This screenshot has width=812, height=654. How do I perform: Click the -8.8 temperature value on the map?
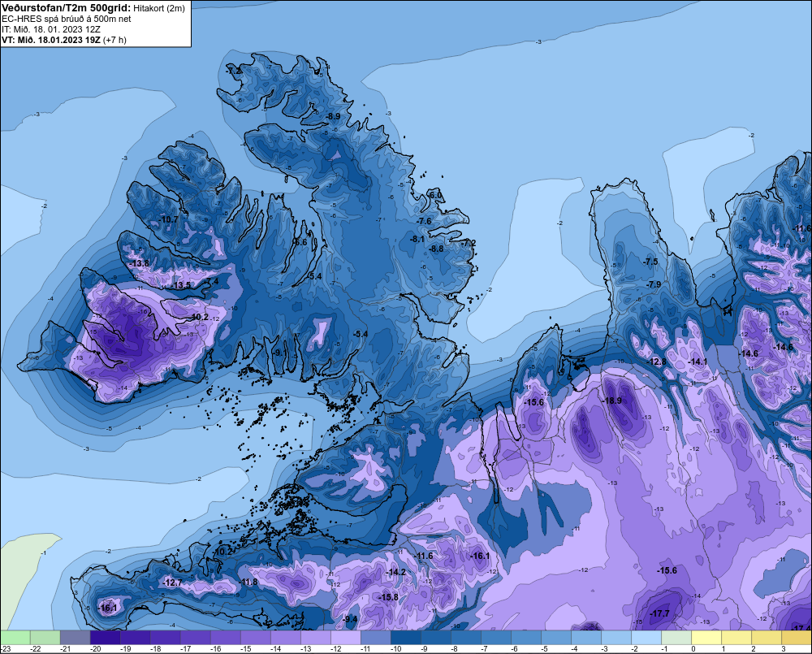pos(436,249)
